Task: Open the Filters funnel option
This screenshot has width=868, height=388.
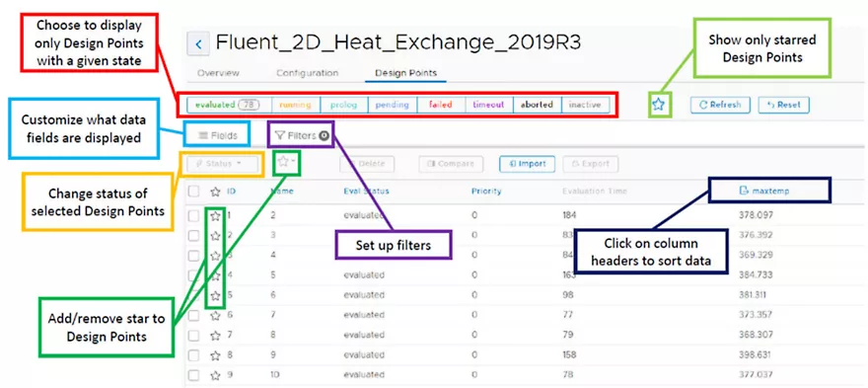Action: (302, 135)
